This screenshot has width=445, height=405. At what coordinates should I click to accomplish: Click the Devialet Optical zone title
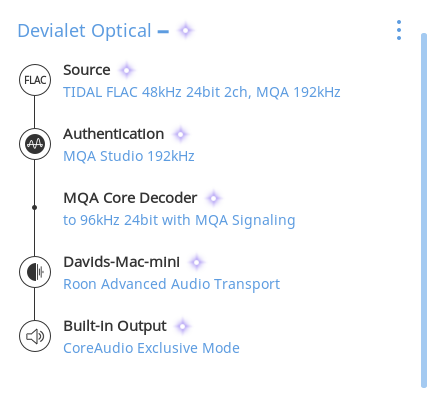tap(84, 31)
